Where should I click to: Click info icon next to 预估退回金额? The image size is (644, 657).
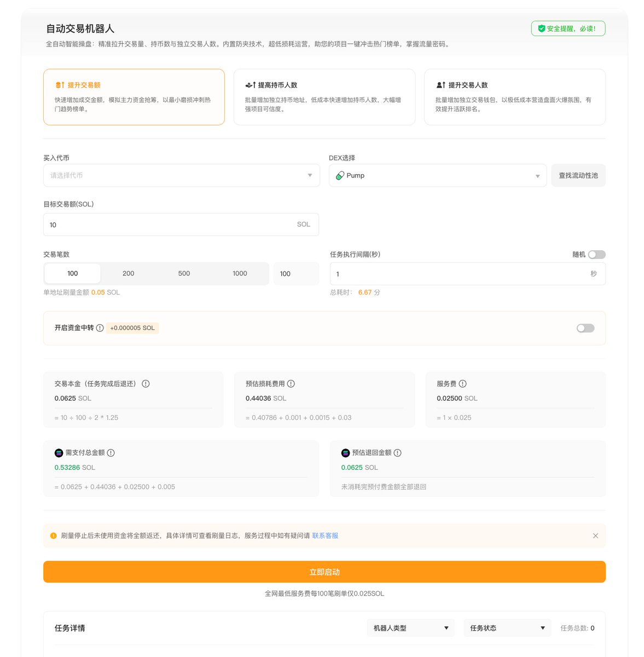click(398, 453)
